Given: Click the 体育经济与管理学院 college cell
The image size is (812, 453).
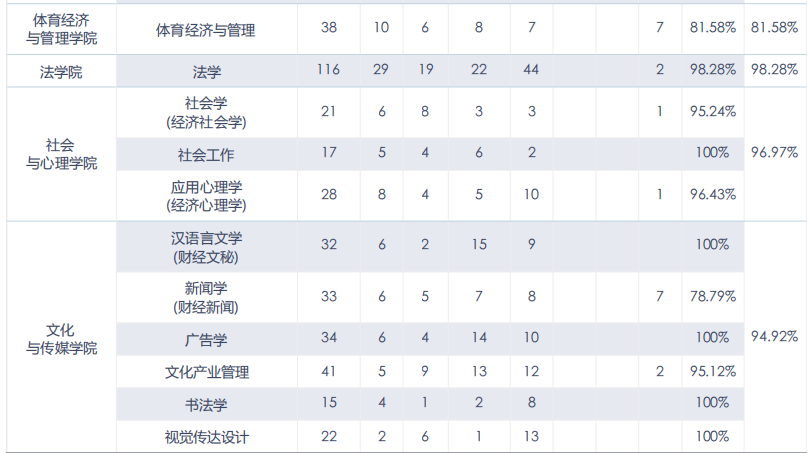Looking at the screenshot, I should pos(61,29).
